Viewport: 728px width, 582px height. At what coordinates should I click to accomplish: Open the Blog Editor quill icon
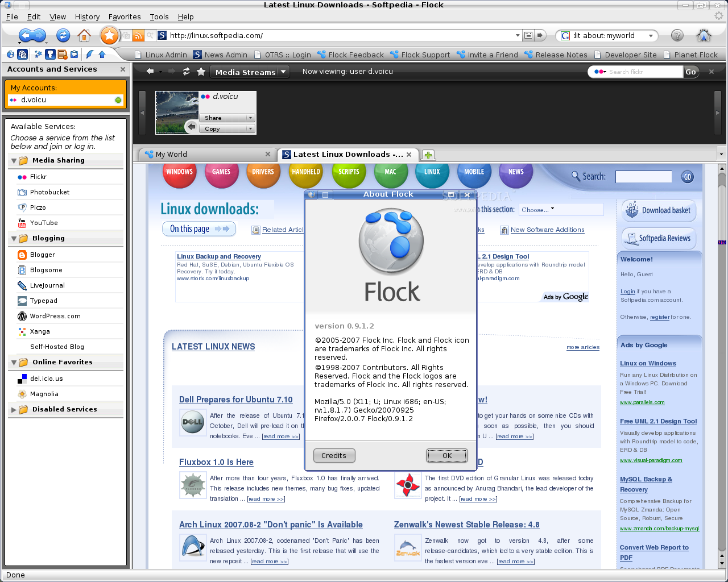89,55
